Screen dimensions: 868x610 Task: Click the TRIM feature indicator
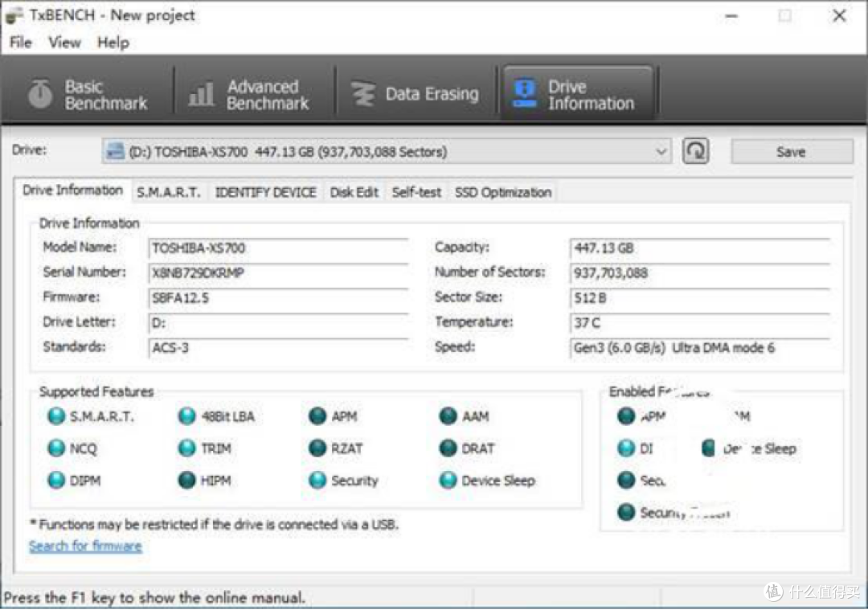click(x=187, y=448)
